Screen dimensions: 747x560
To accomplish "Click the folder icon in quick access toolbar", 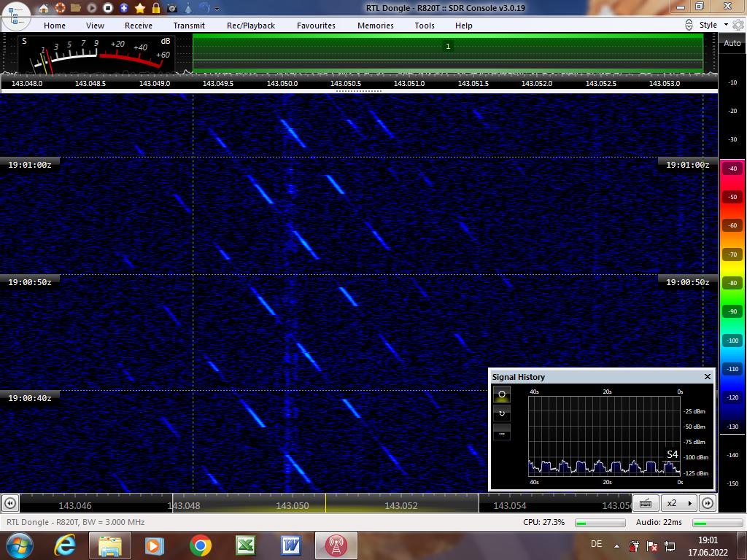I will [76, 7].
